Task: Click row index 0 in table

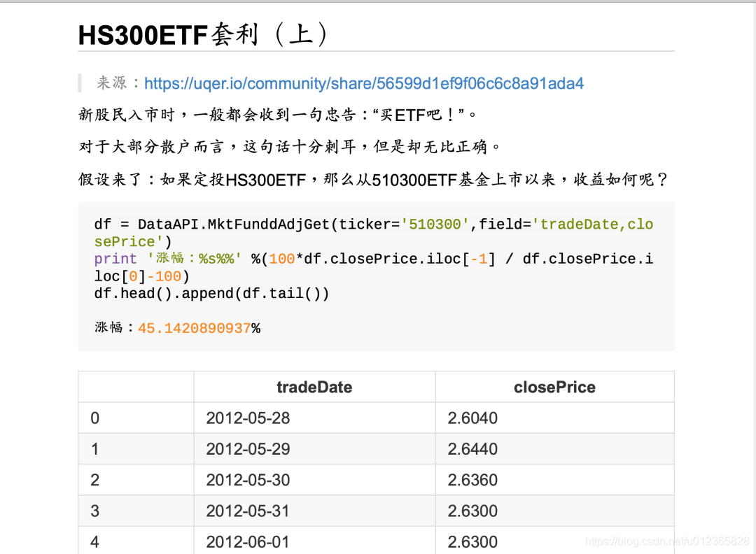Action: 95,418
